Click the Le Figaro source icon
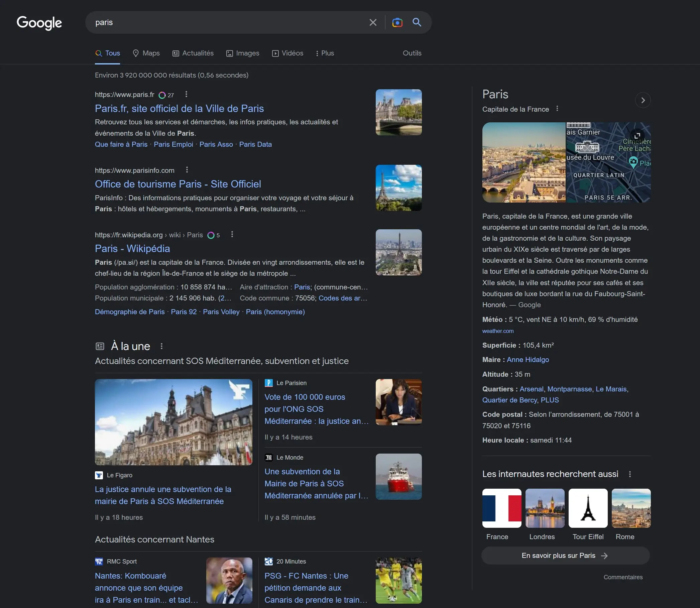Screen dimensions: 700x608 (99, 475)
